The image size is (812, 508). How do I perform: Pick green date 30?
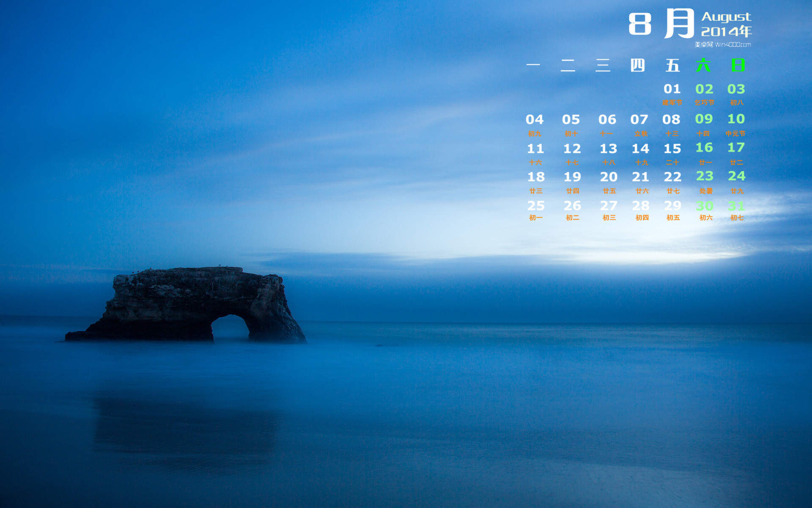click(705, 206)
